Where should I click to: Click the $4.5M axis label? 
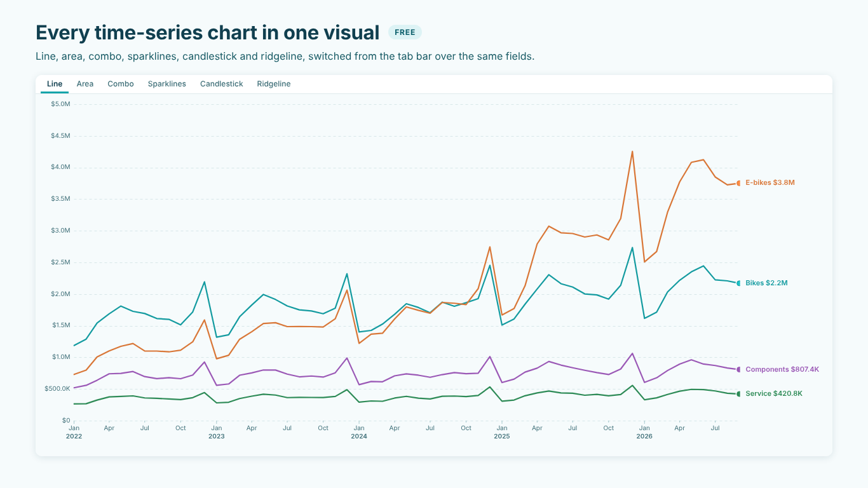click(x=60, y=136)
